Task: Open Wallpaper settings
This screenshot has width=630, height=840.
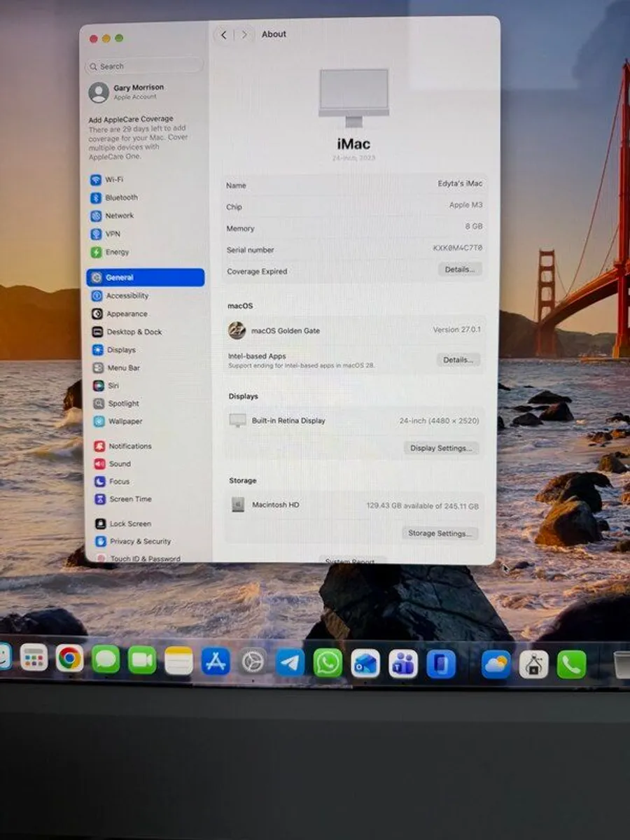Action: click(118, 422)
